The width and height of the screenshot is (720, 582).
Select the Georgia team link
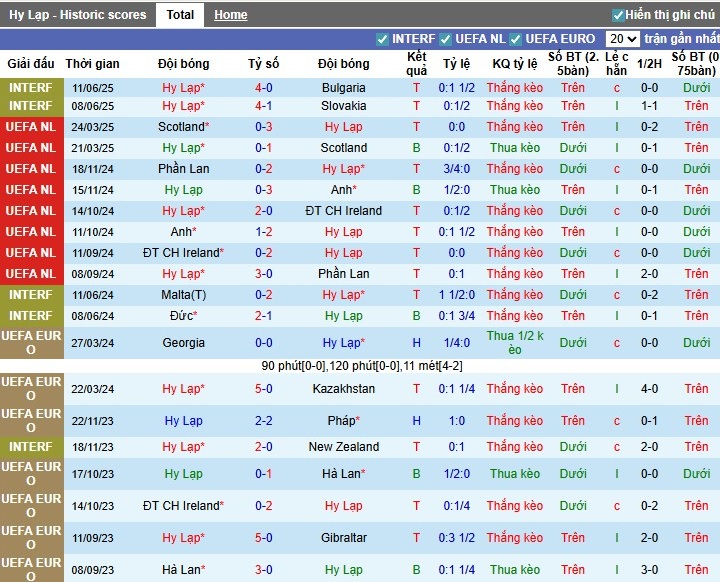(x=183, y=342)
